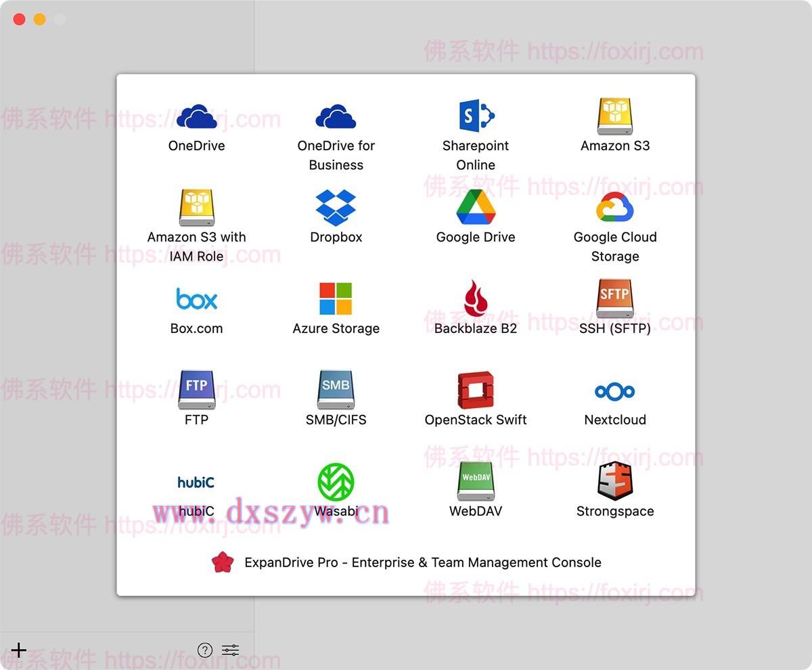Open the Box.com icon
The image size is (812, 670).
tap(197, 298)
